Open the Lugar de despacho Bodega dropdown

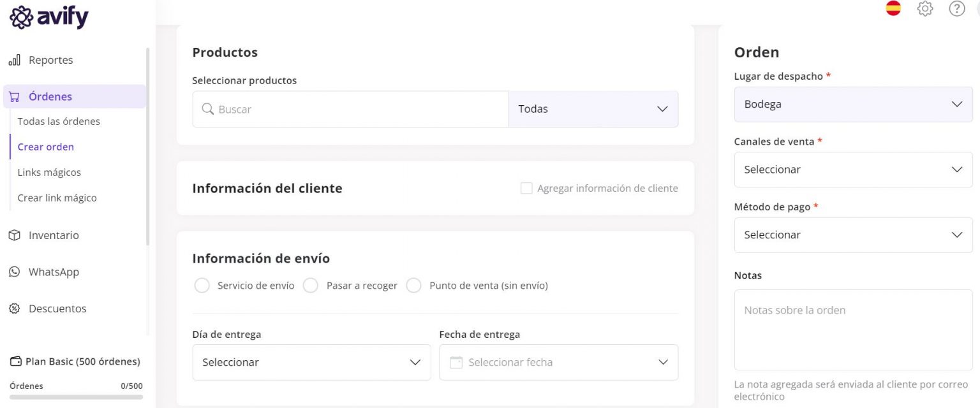point(853,104)
